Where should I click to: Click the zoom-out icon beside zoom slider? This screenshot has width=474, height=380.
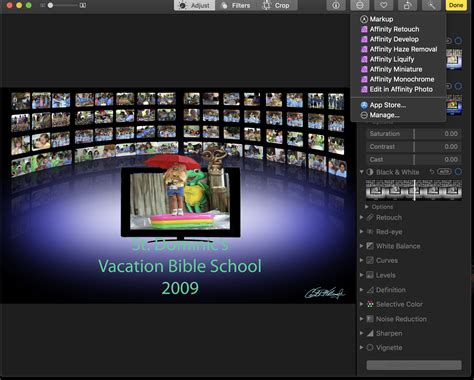(x=42, y=5)
